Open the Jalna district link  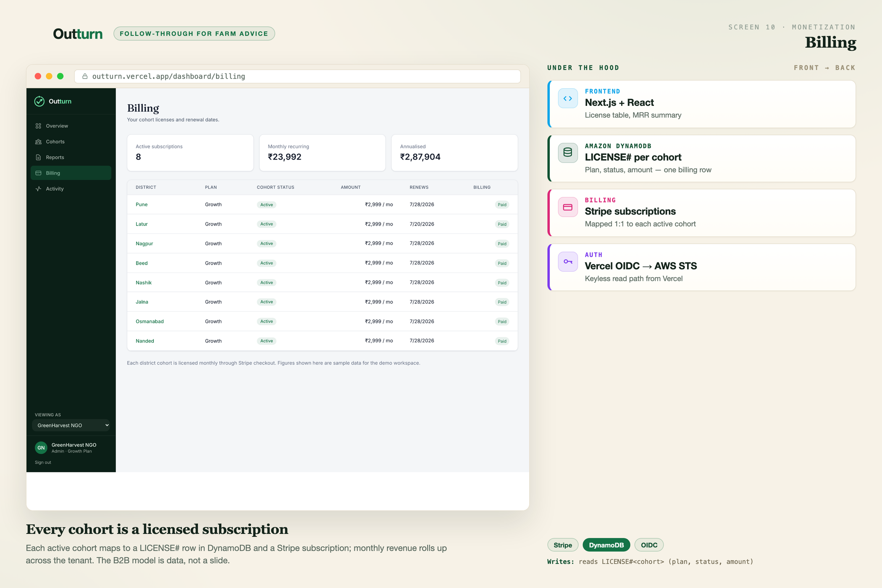pyautogui.click(x=142, y=302)
